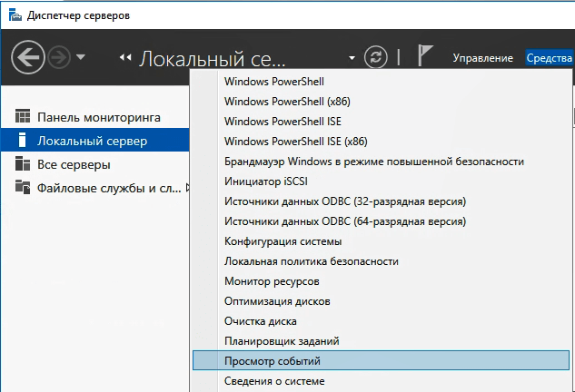Click the Локальный сервер server icon
This screenshot has height=392, width=575.
pos(23,140)
